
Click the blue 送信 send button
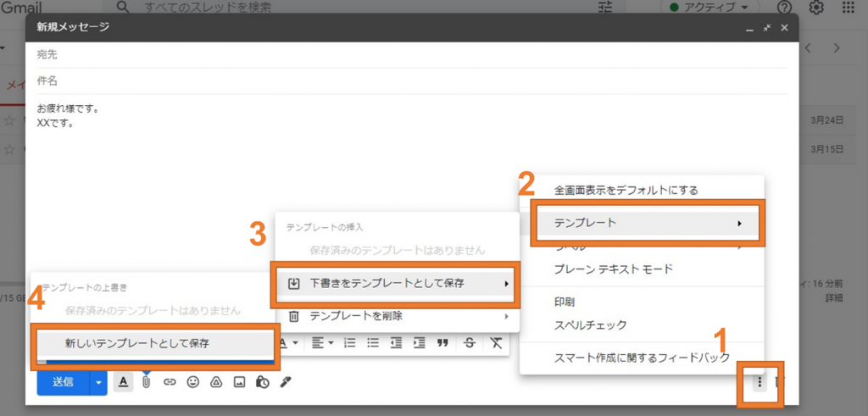(x=63, y=382)
